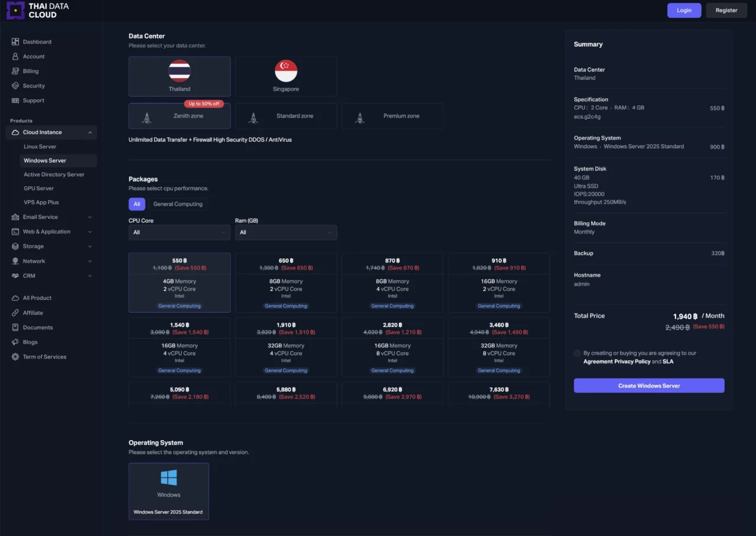Expand the CRM menu chevron

coord(90,276)
